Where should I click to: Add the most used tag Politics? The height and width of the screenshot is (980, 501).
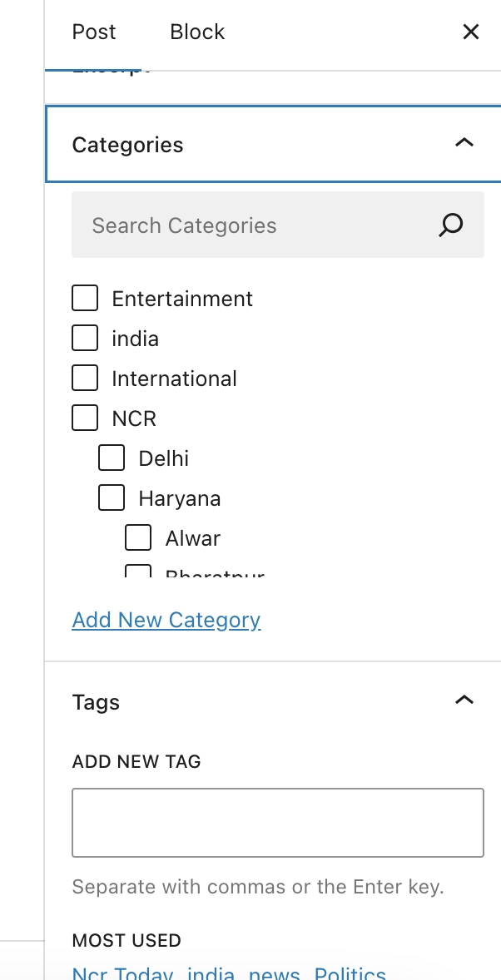tap(350, 973)
